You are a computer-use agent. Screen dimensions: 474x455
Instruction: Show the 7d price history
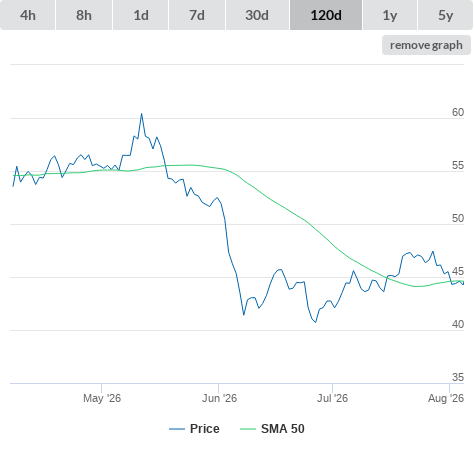point(197,15)
